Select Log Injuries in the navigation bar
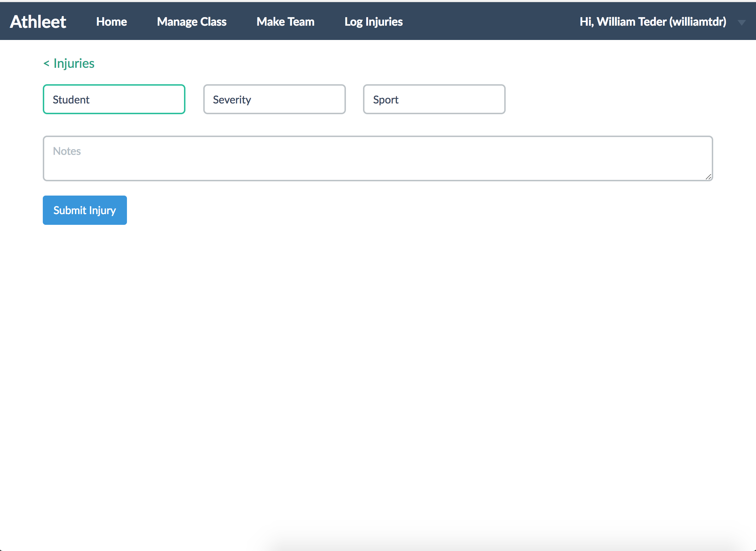This screenshot has height=551, width=756. click(x=373, y=22)
